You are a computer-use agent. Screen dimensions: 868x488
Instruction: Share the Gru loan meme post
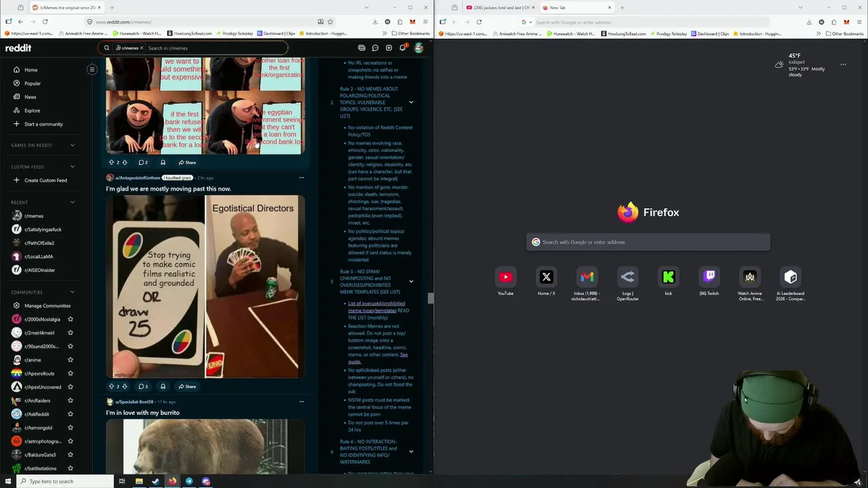tap(187, 163)
